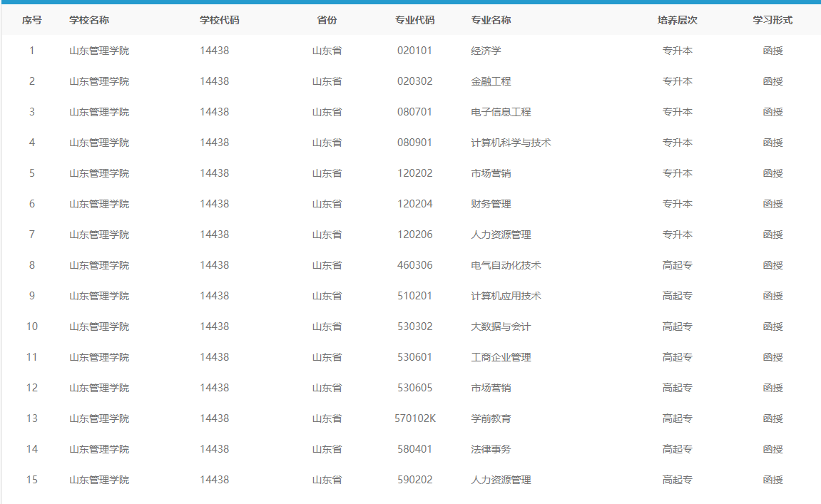
Task: Click the 省份 column header
Action: (327, 21)
